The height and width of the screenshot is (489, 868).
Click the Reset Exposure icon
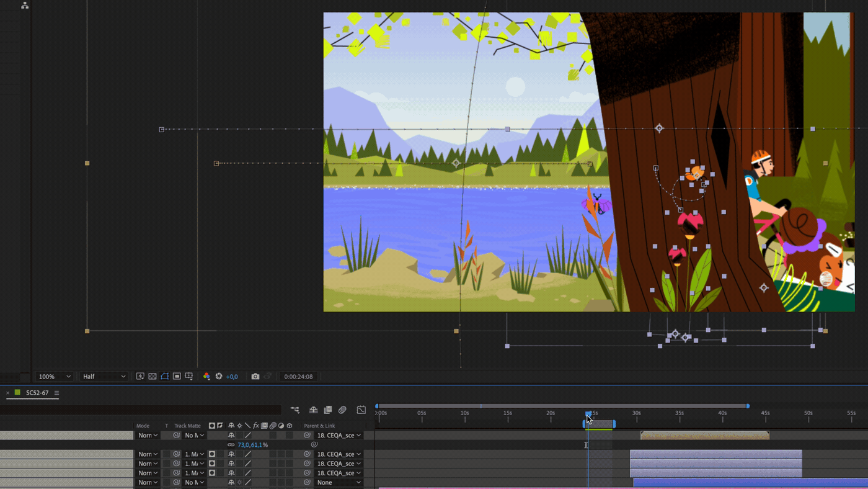219,377
